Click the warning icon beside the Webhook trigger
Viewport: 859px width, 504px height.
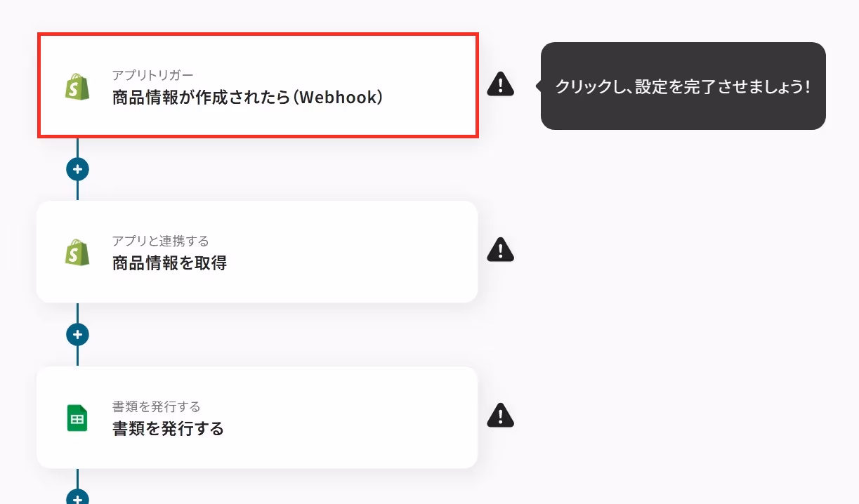pos(500,84)
